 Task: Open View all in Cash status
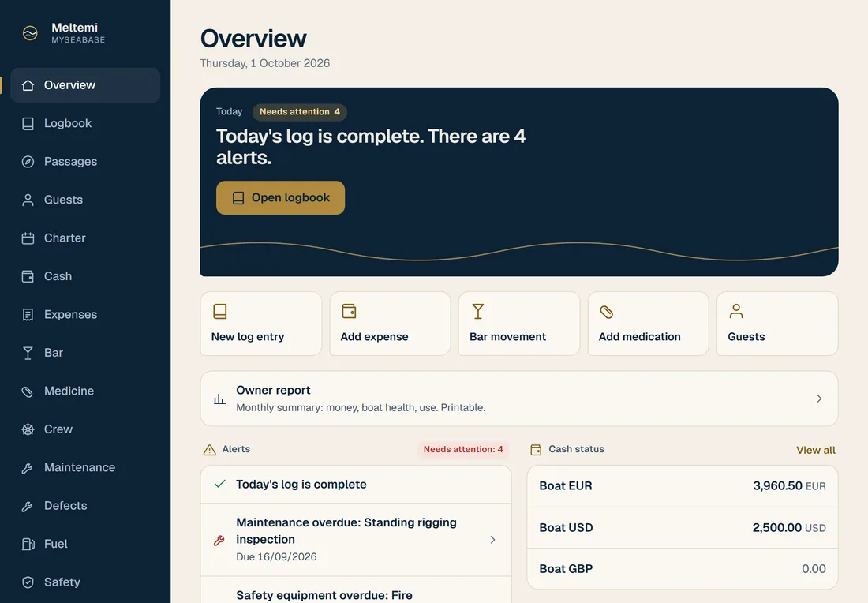pyautogui.click(x=816, y=450)
